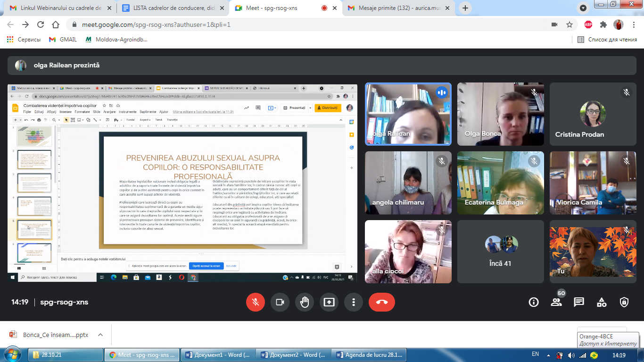The width and height of the screenshot is (644, 362).
Task: Open the GMAIL bookmark
Action: coord(63,40)
